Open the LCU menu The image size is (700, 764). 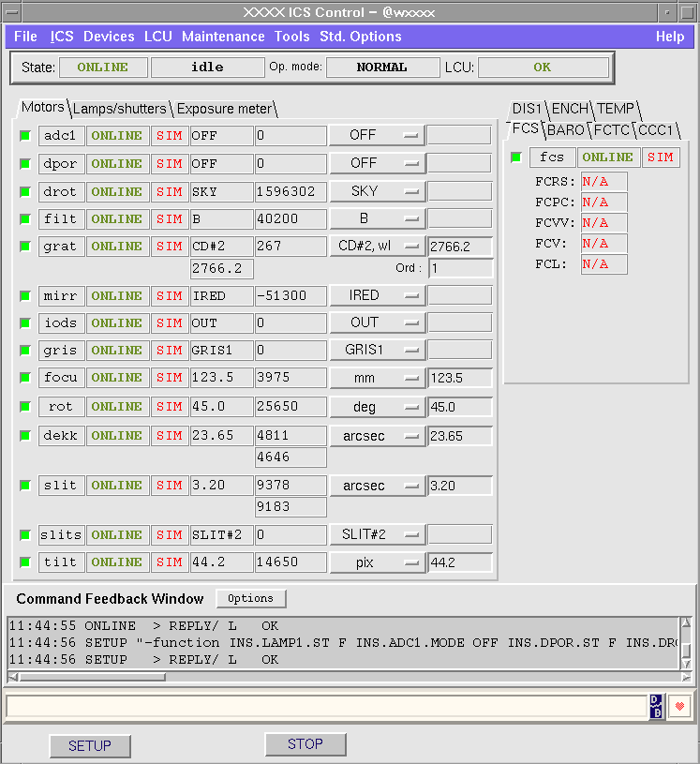click(157, 37)
